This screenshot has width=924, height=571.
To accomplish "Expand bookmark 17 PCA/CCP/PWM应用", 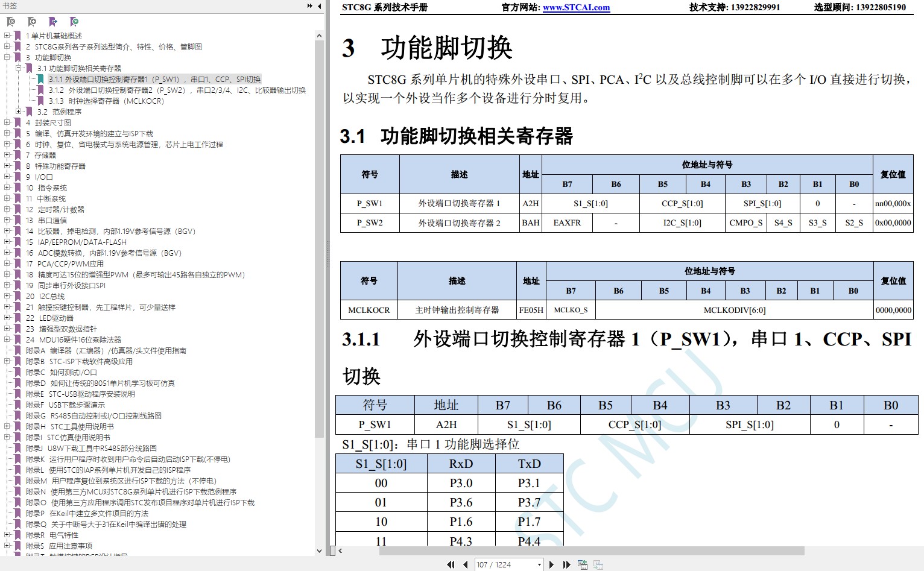I will tap(7, 263).
